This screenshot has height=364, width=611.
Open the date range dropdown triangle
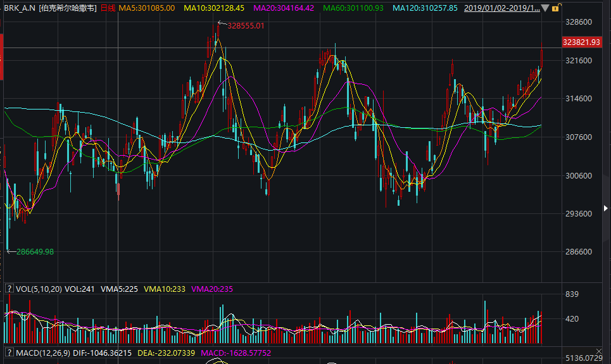click(545, 8)
